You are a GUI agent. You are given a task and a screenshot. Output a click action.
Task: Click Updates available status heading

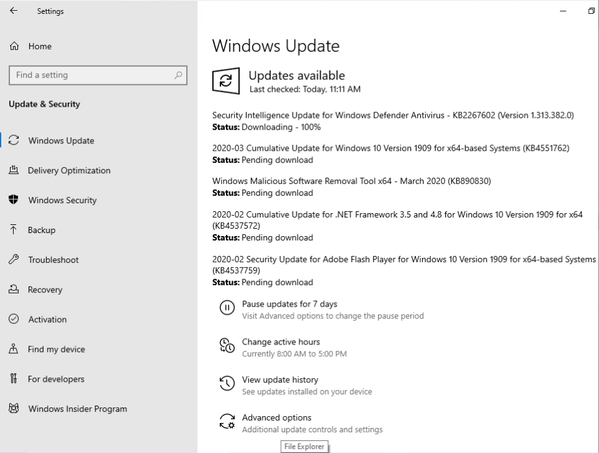(297, 75)
